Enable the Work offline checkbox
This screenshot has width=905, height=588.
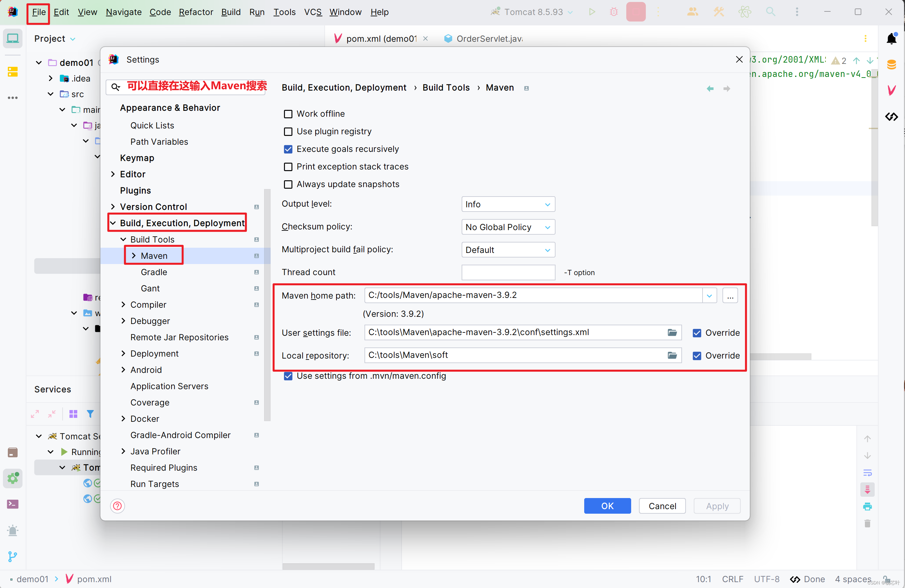click(288, 114)
